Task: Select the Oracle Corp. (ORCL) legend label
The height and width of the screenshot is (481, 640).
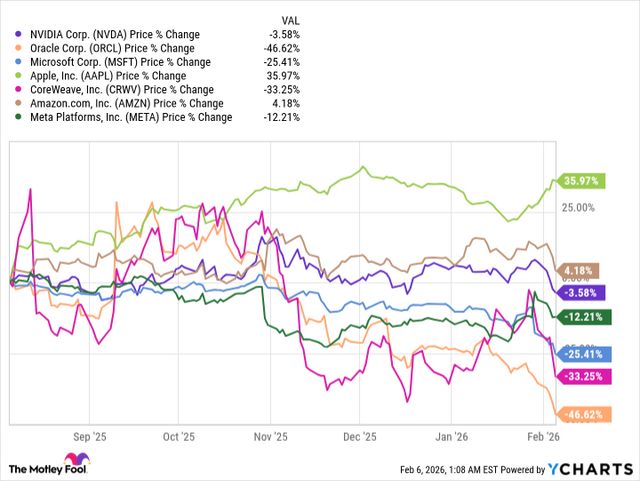Action: (98, 47)
